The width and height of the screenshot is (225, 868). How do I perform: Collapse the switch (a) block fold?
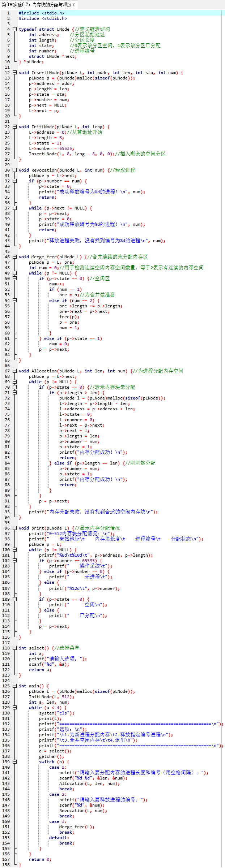[14, 762]
